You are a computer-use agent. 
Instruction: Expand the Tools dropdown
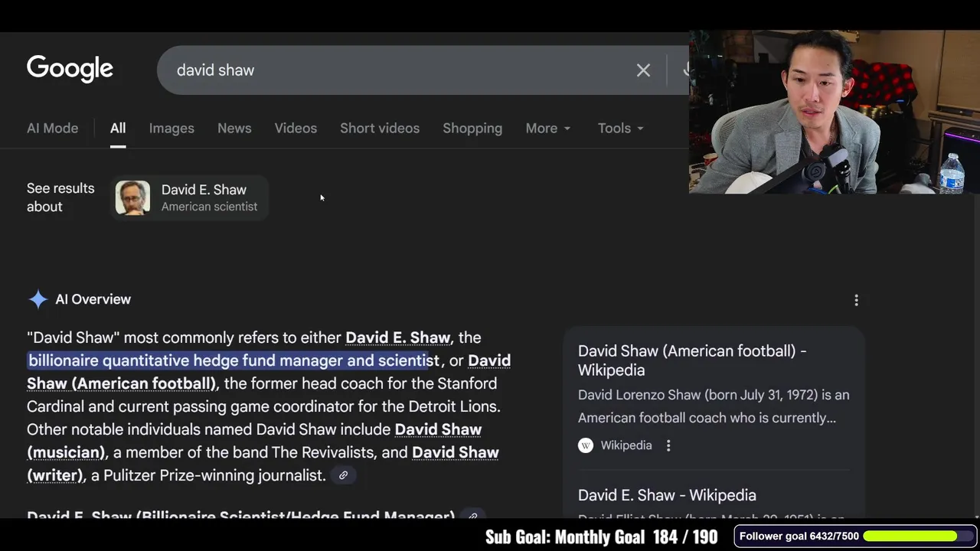pyautogui.click(x=620, y=129)
